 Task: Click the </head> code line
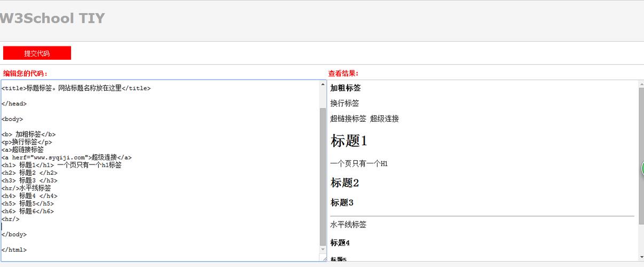point(14,104)
